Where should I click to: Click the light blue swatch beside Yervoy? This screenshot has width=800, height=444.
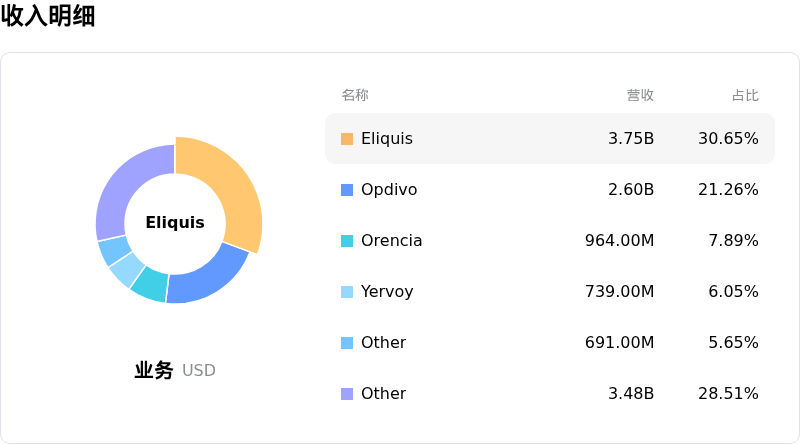347,292
